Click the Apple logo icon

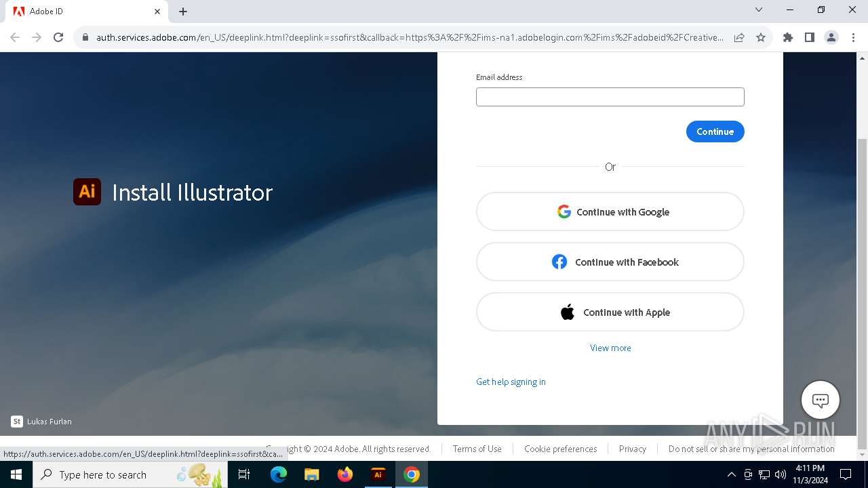click(568, 312)
